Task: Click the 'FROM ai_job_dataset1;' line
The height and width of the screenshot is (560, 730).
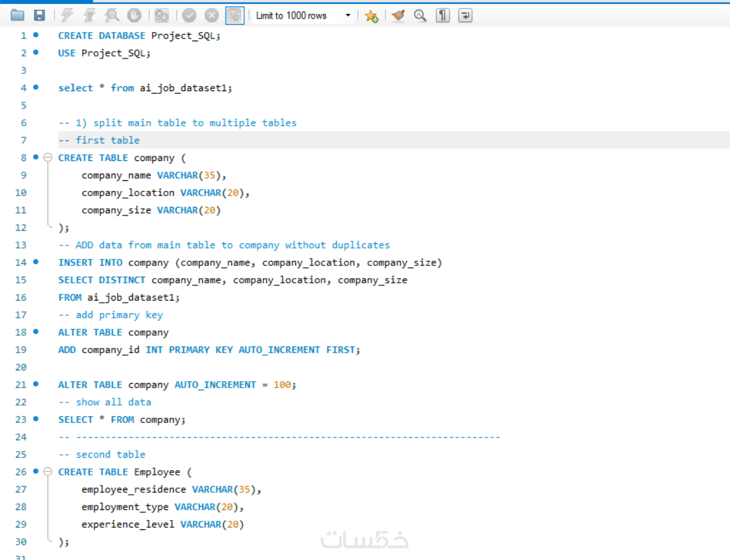Action: tap(118, 298)
